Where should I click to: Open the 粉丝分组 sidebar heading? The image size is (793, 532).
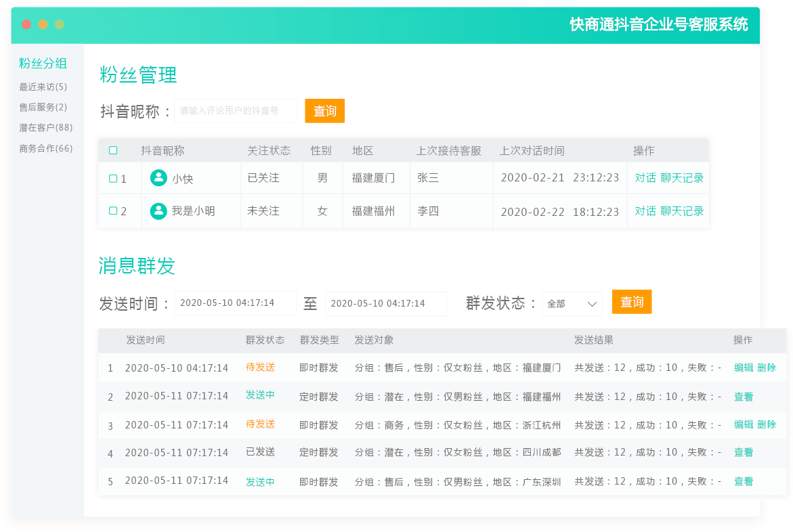click(43, 63)
